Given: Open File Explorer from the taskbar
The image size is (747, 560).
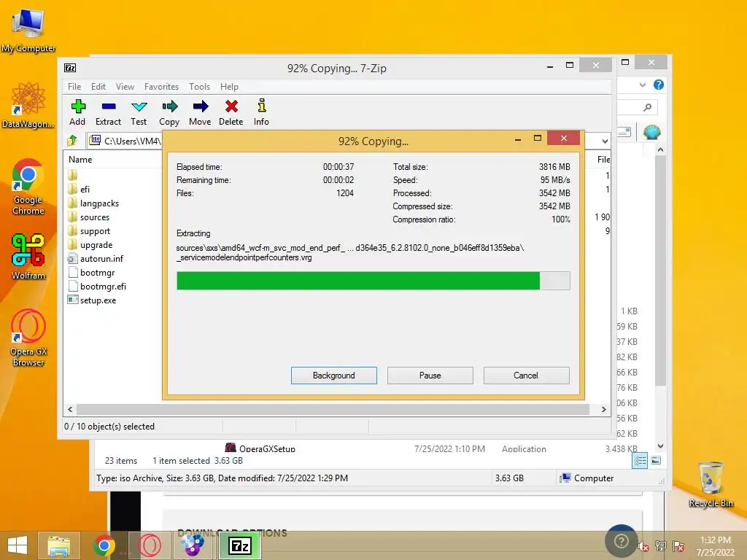Looking at the screenshot, I should coord(58,545).
